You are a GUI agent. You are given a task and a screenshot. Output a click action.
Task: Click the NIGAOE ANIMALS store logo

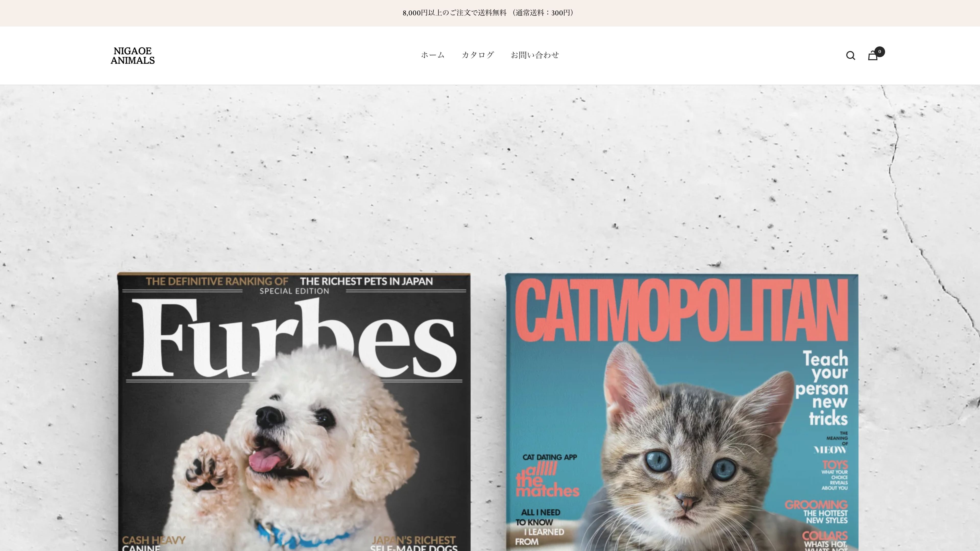point(133,56)
